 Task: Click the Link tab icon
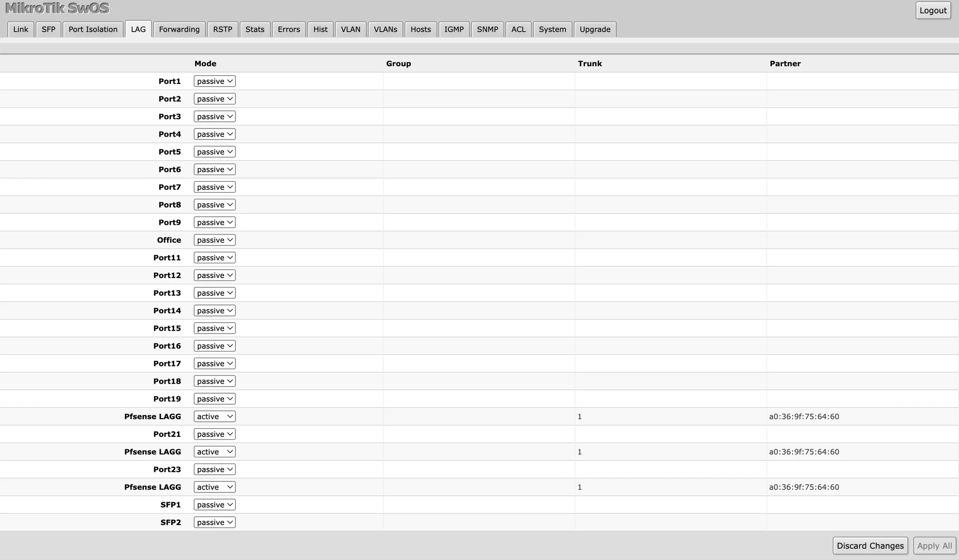pos(21,29)
